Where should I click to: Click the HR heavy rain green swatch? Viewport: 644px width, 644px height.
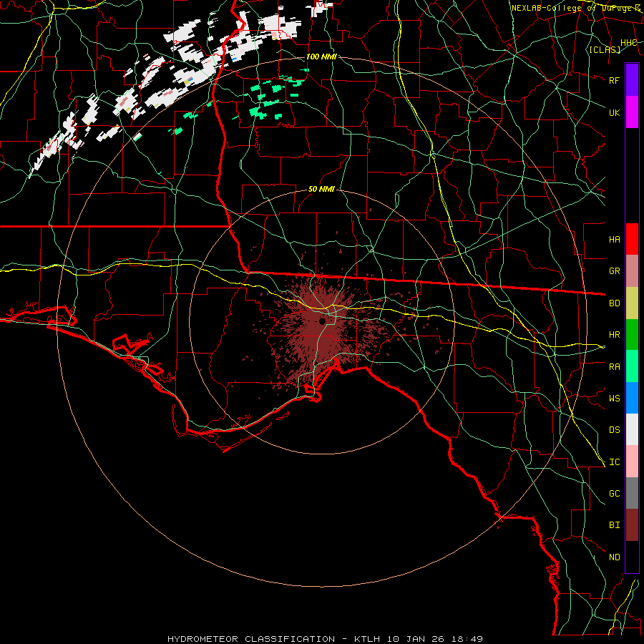(632, 335)
